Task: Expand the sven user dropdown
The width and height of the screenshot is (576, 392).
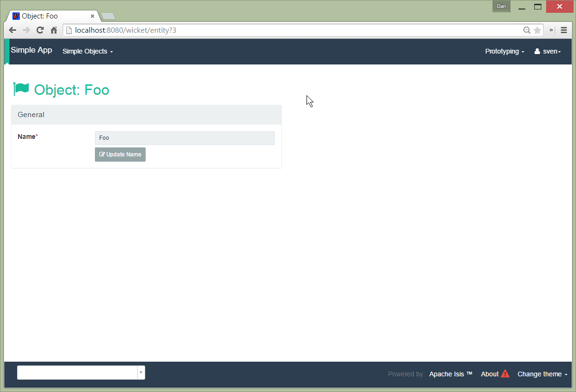Action: pyautogui.click(x=548, y=51)
